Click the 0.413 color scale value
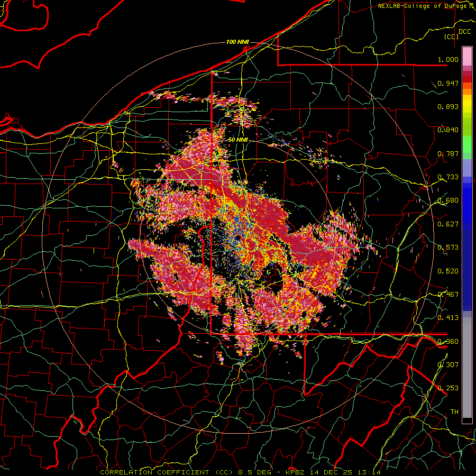Viewport: 476px width, 476px height. pyautogui.click(x=448, y=318)
